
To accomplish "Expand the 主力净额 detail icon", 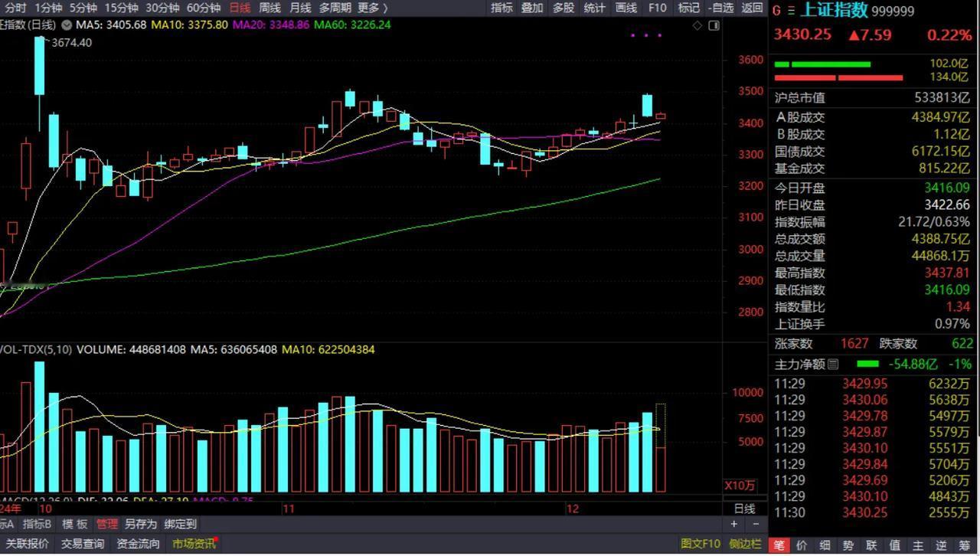I will (833, 364).
